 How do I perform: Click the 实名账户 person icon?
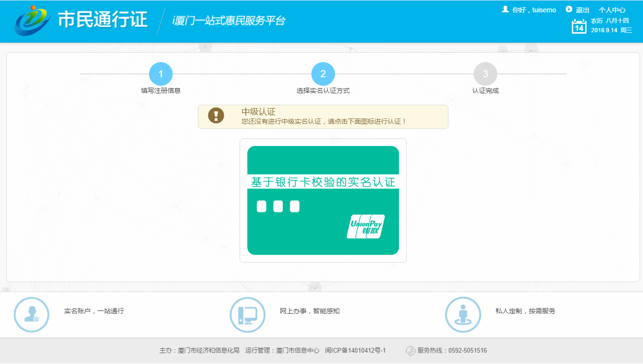pyautogui.click(x=31, y=315)
